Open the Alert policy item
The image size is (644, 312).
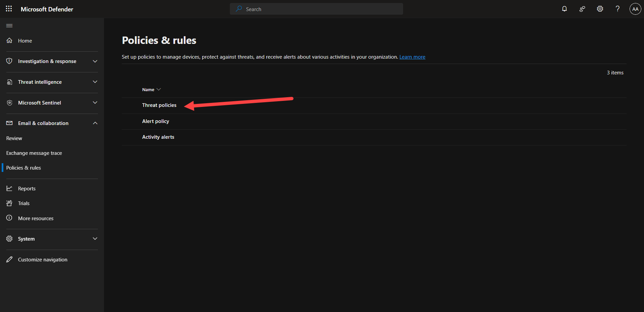pos(155,121)
